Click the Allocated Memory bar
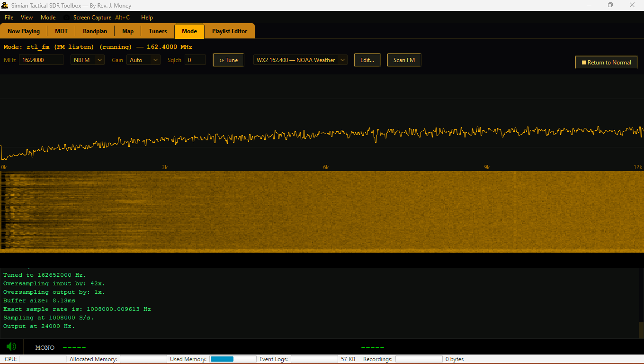This screenshot has width=644, height=364. pyautogui.click(x=143, y=359)
